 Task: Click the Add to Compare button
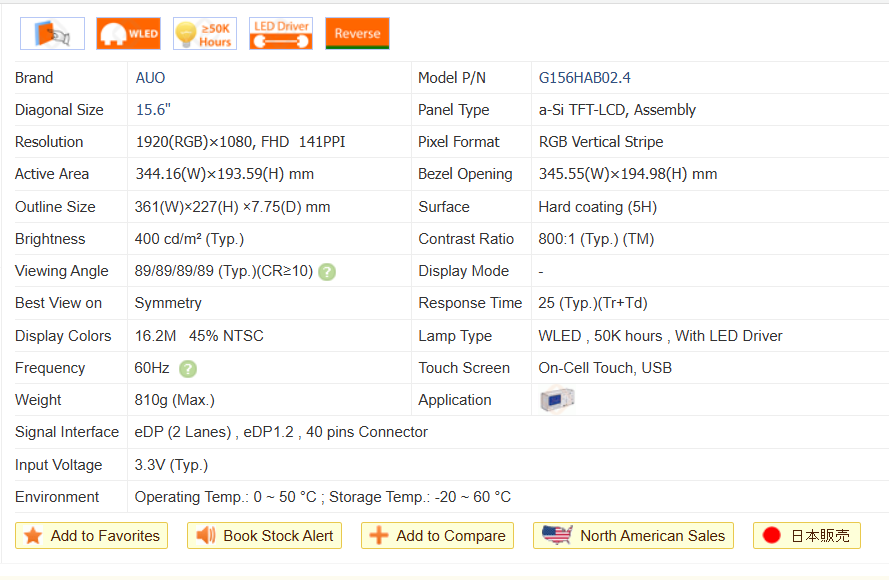tap(437, 536)
